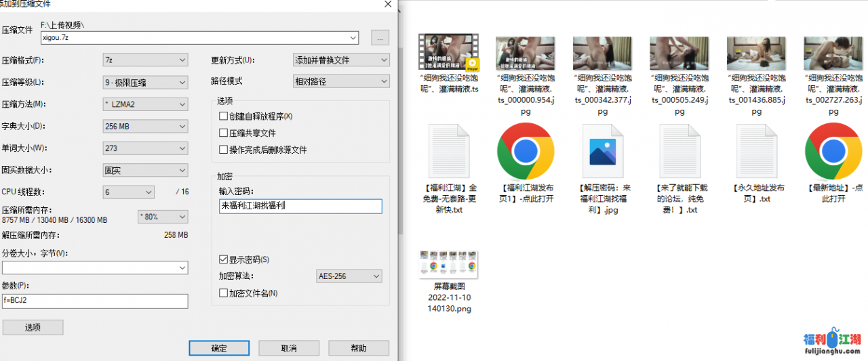Expand the 加密算法 AES-256 dropdown
Screen dimensions: 868x361
pos(349,276)
